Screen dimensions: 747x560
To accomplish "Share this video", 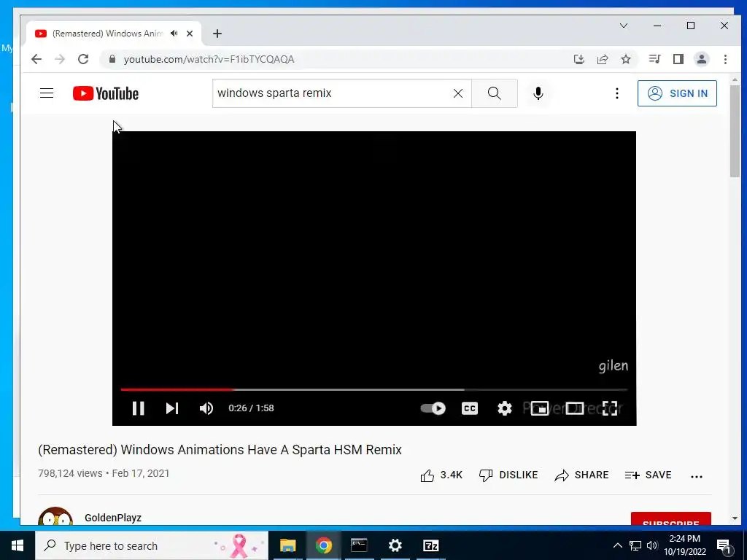I will pyautogui.click(x=581, y=475).
